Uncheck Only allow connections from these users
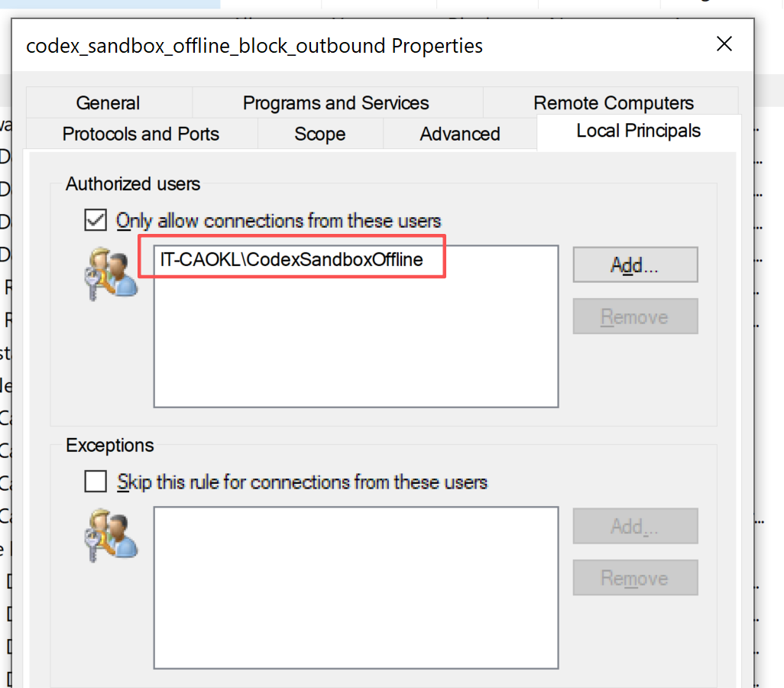784x688 pixels. (x=96, y=220)
